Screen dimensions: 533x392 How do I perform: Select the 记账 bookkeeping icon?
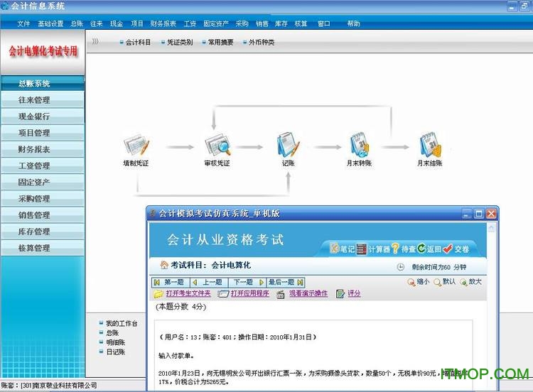(x=288, y=145)
